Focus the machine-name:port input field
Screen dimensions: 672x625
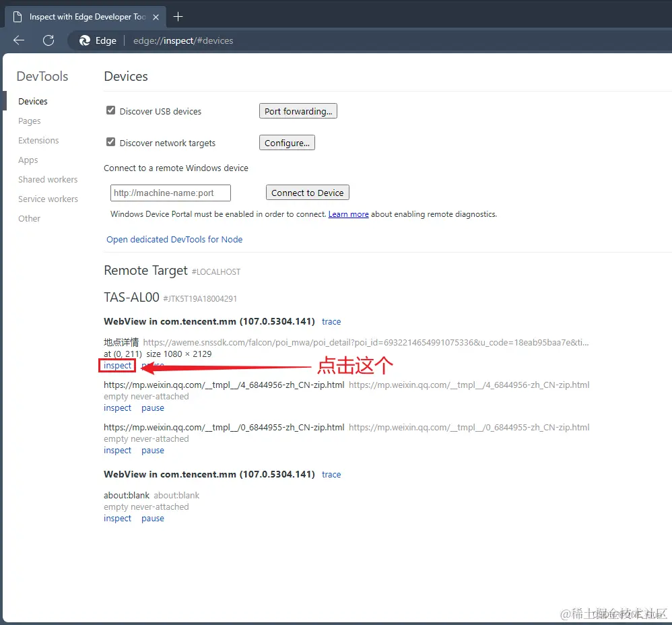coord(170,193)
